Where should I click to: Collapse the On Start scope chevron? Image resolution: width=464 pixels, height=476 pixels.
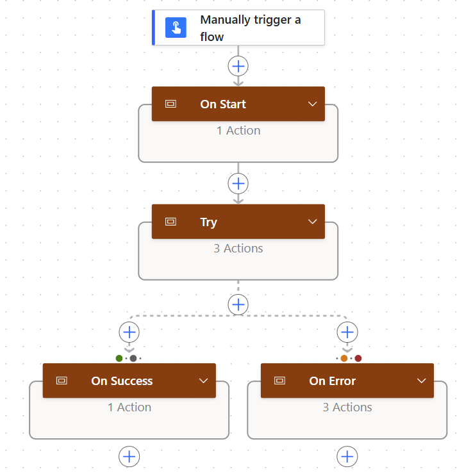tap(313, 104)
